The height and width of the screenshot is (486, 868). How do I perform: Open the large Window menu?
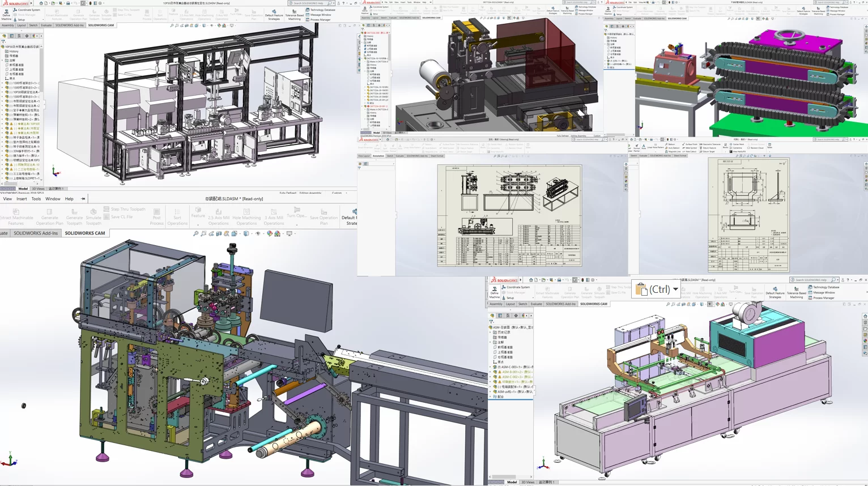click(x=53, y=199)
